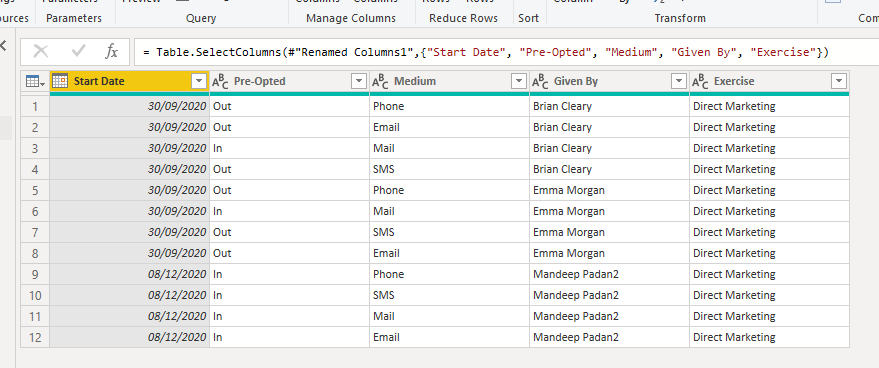879x368 pixels.
Task: Click 'Direct Marketing' in row 6
Action: point(734,211)
